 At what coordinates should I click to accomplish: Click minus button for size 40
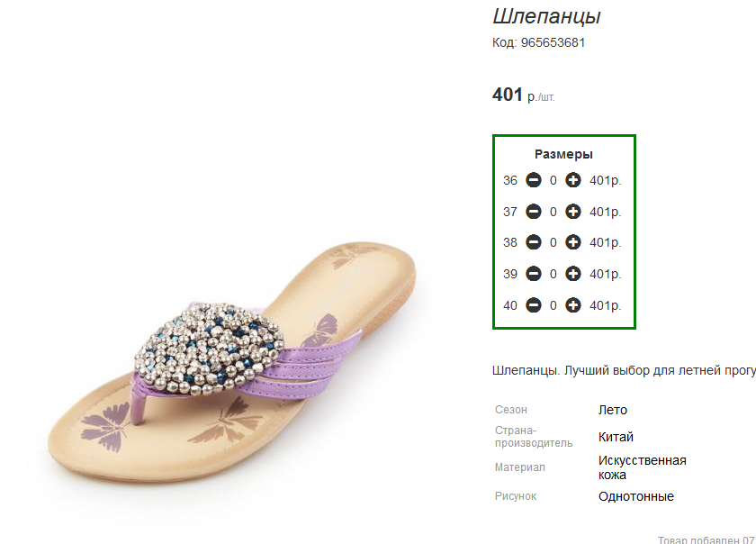[533, 305]
